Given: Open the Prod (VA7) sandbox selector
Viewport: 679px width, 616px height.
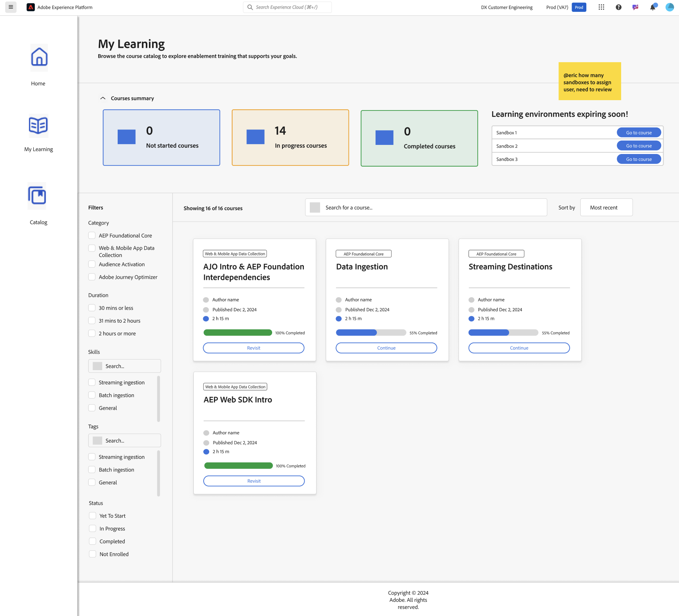Looking at the screenshot, I should (x=557, y=7).
